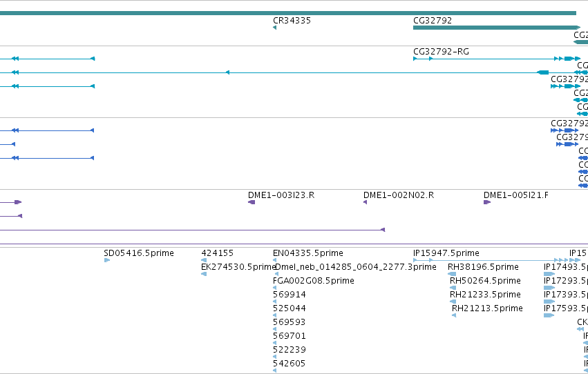
Task: Select the thick teal CG32792 gene bar
Action: 497,28
